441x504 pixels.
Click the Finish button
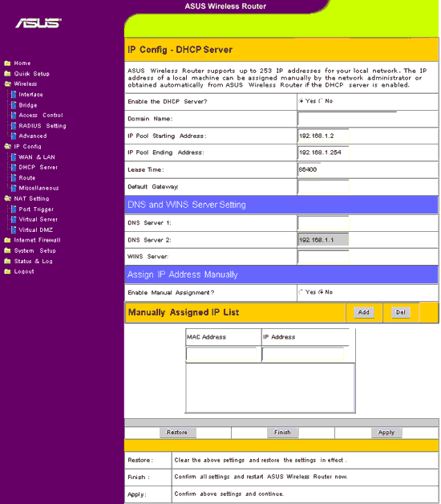click(x=283, y=433)
